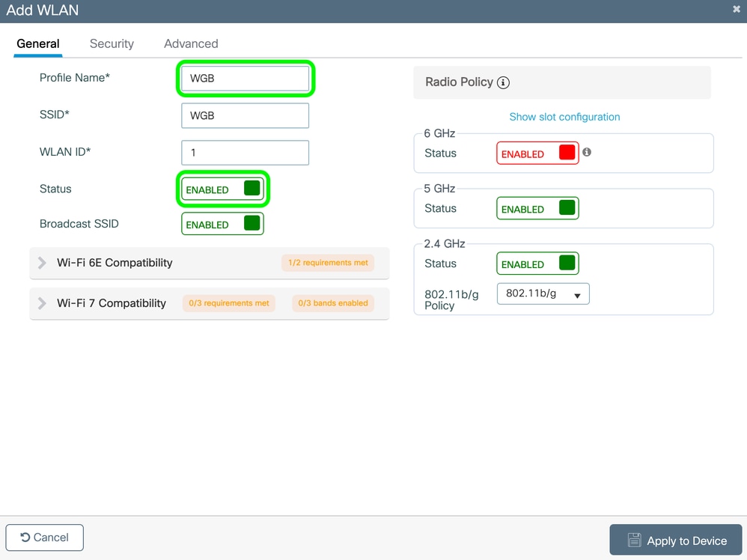Viewport: 747px width, 560px height.
Task: Open the Show slot configuration link
Action: [x=564, y=117]
